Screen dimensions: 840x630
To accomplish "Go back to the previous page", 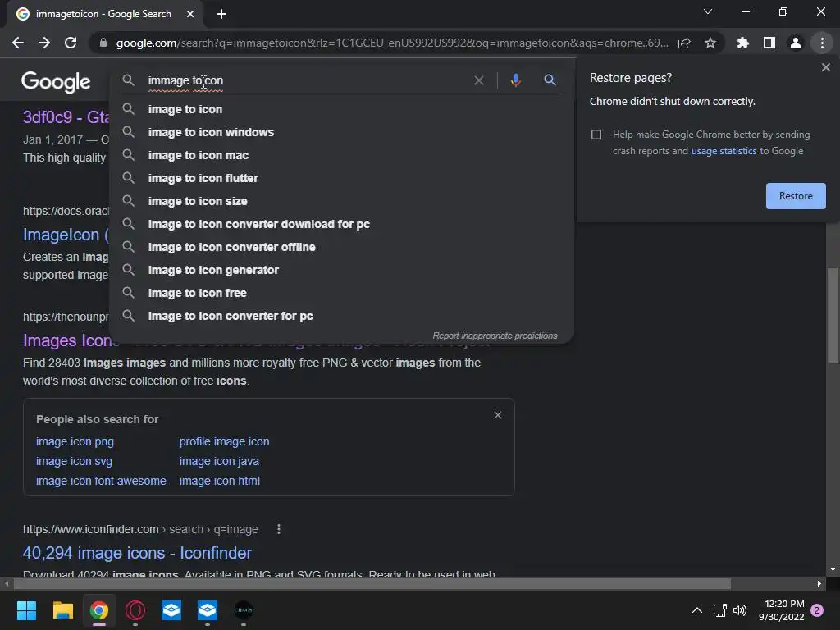I will click(18, 43).
